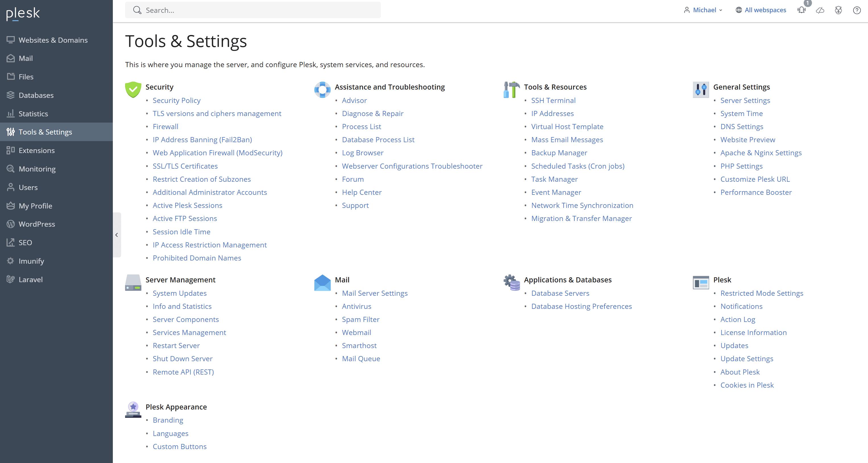868x463 pixels.
Task: Open System Updates link
Action: click(180, 293)
